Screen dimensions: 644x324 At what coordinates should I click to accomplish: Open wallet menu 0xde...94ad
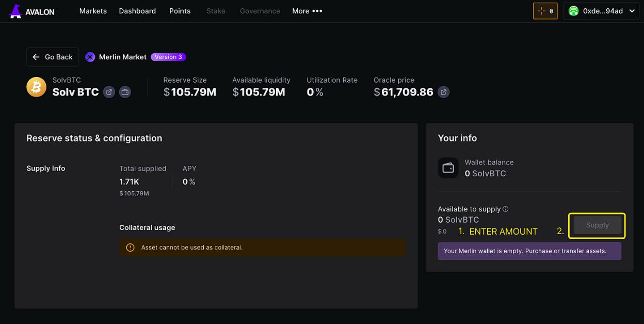pyautogui.click(x=601, y=11)
